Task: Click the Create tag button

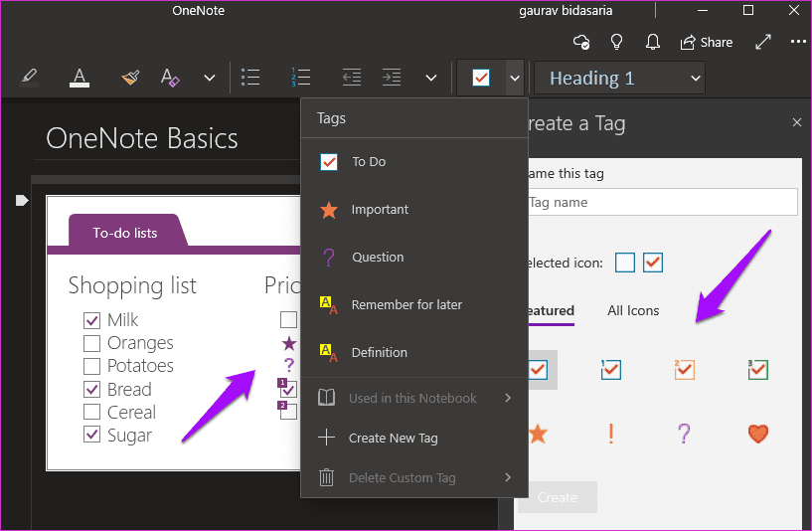Action: pos(558,497)
